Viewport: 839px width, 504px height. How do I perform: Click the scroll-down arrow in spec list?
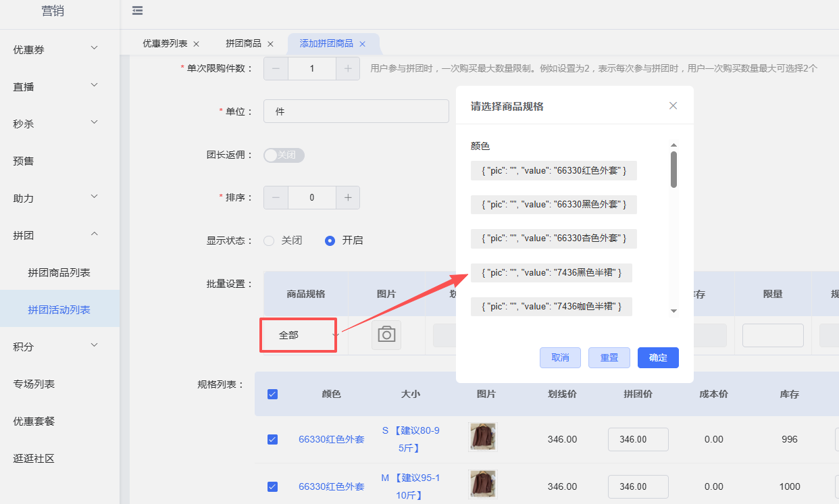(x=673, y=311)
